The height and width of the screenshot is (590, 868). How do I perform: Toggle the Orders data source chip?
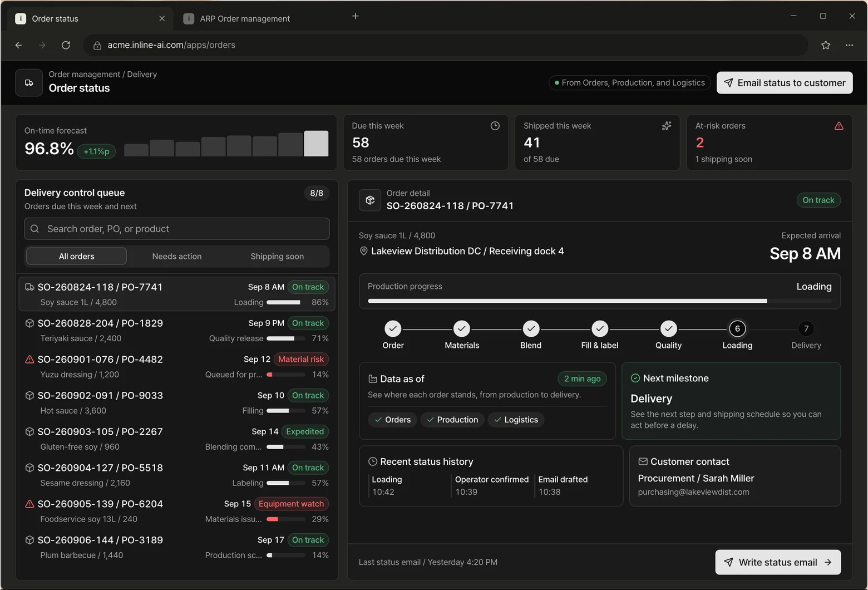[x=392, y=420]
